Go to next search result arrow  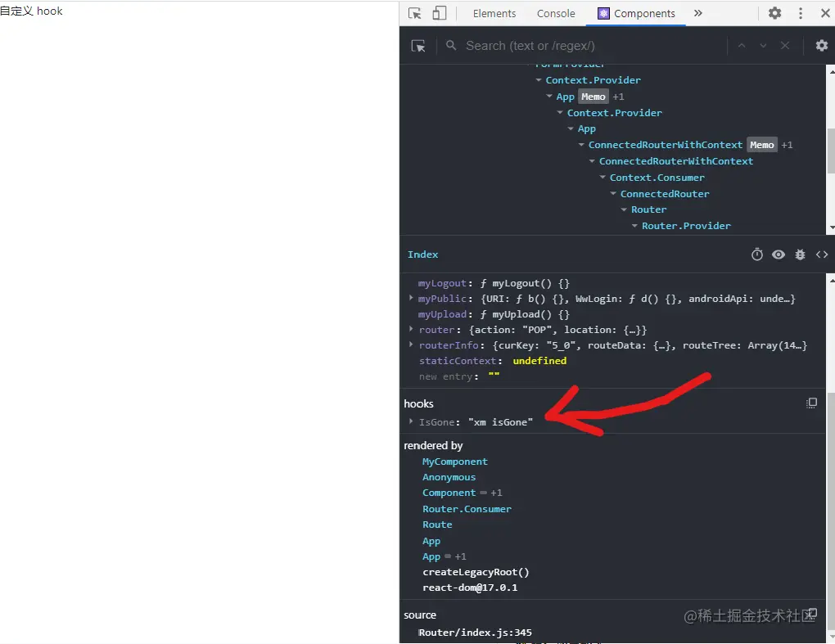point(763,46)
